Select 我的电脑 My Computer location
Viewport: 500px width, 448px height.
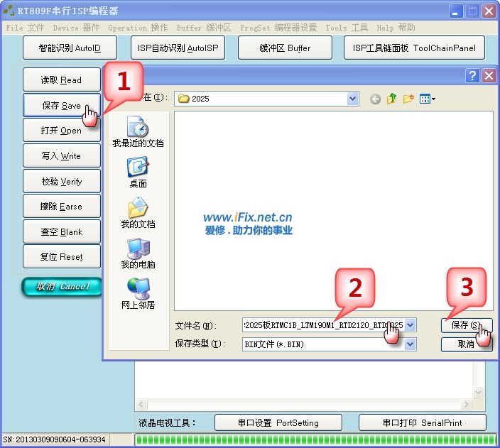click(x=138, y=253)
